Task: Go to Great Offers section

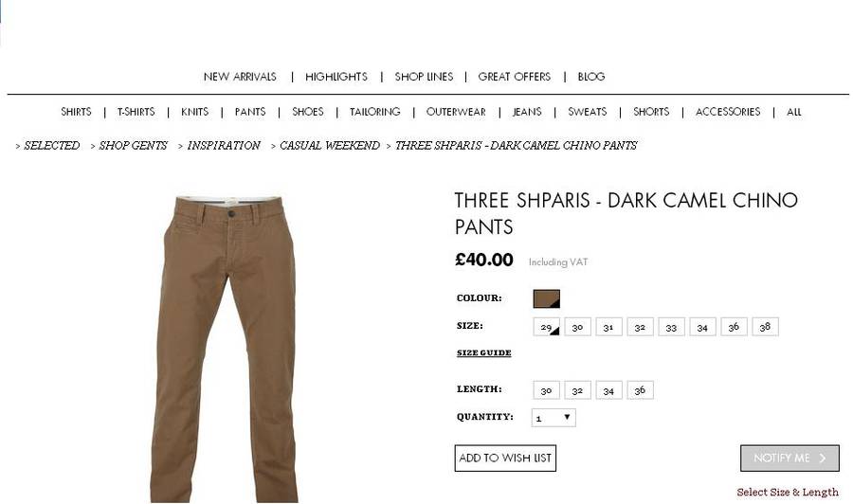Action: coord(514,77)
